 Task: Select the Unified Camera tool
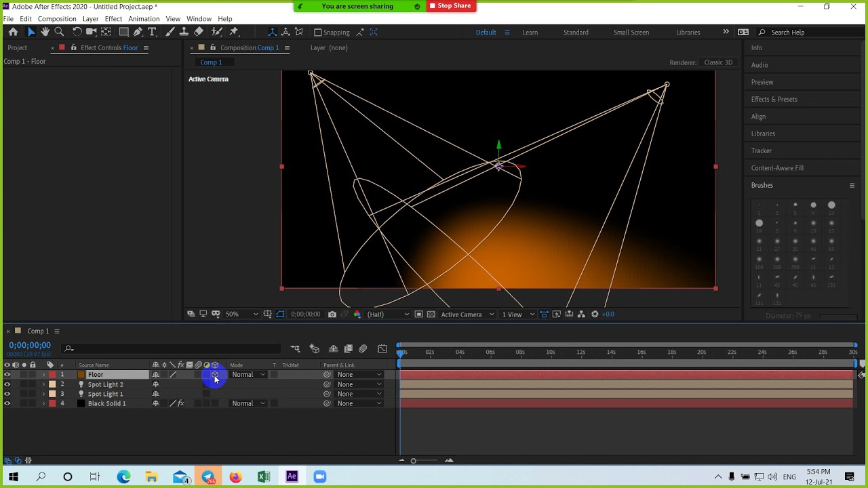pyautogui.click(x=91, y=32)
